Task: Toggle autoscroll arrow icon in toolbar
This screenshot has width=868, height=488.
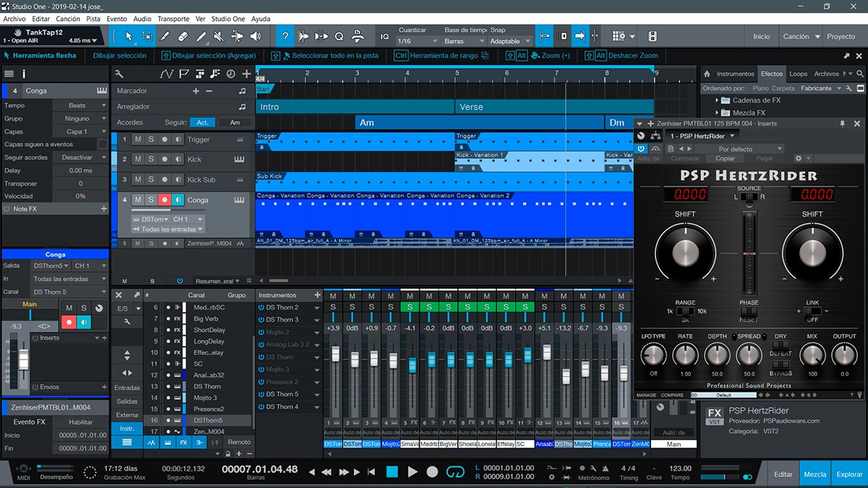Action: tap(580, 36)
